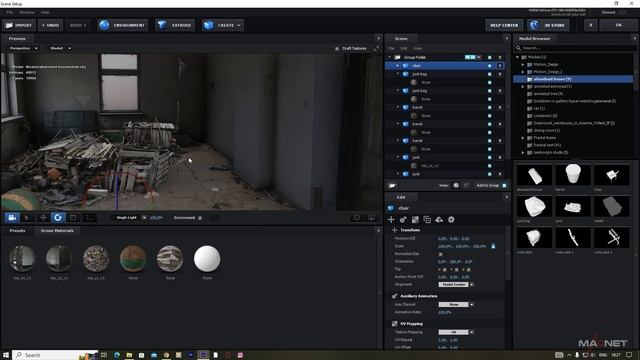Open the Scene panel View menu
640x360 pixels.
[x=418, y=48]
